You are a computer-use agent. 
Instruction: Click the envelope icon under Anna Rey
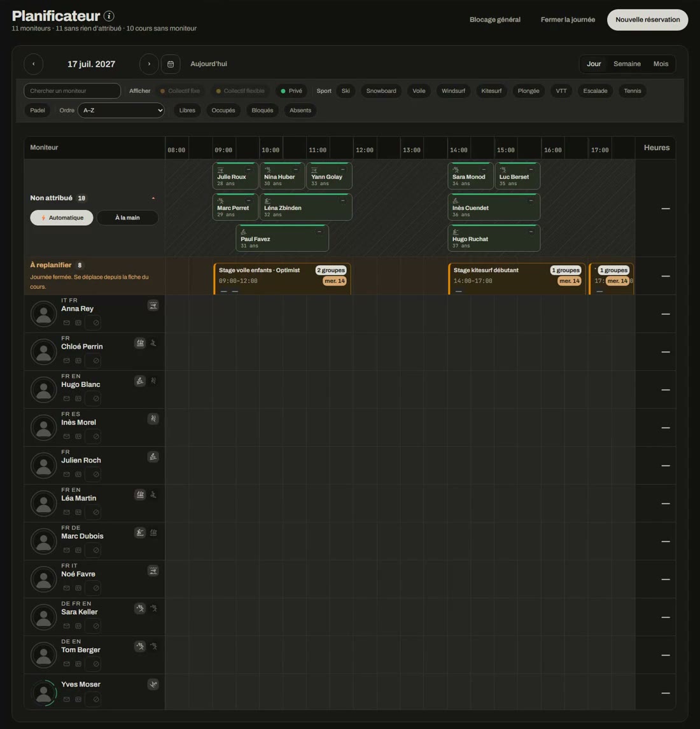pyautogui.click(x=67, y=323)
